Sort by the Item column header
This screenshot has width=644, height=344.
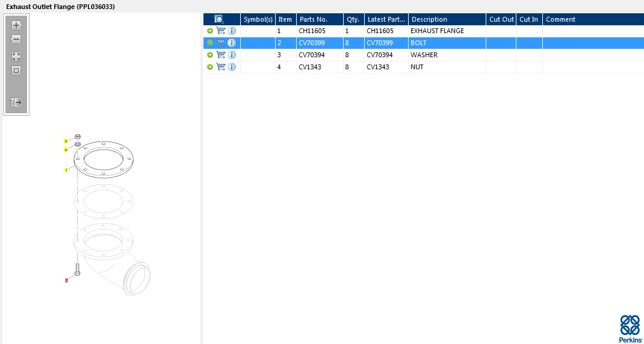pos(286,19)
